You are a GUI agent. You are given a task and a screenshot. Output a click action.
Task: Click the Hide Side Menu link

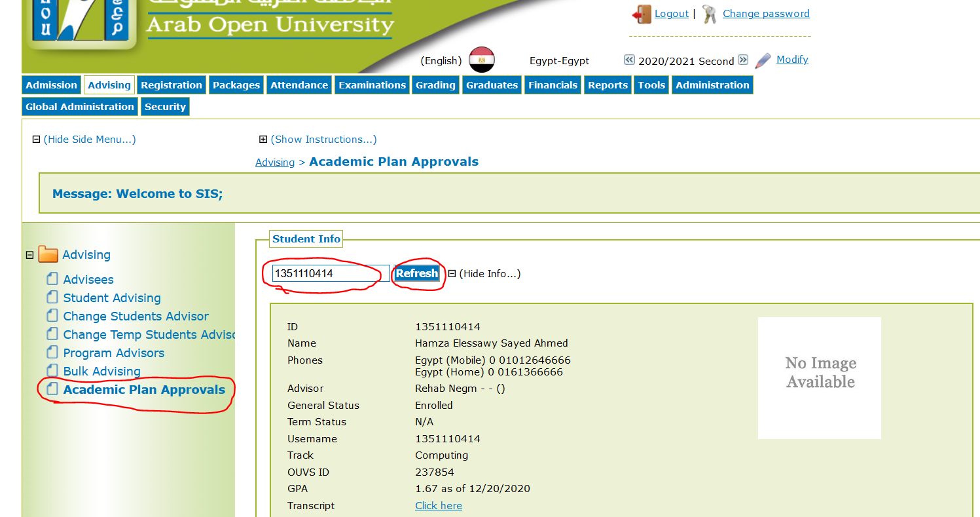90,140
